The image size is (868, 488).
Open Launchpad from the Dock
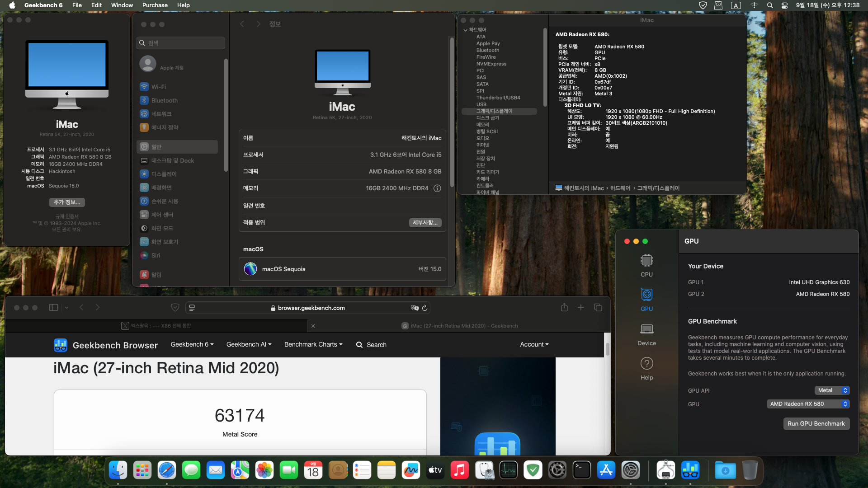pos(142,470)
